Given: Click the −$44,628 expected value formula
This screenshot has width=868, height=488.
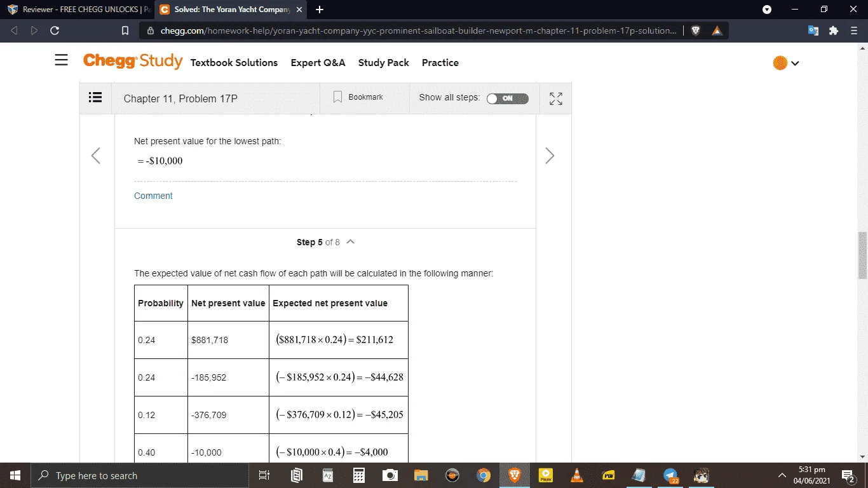Looking at the screenshot, I should pyautogui.click(x=339, y=377).
